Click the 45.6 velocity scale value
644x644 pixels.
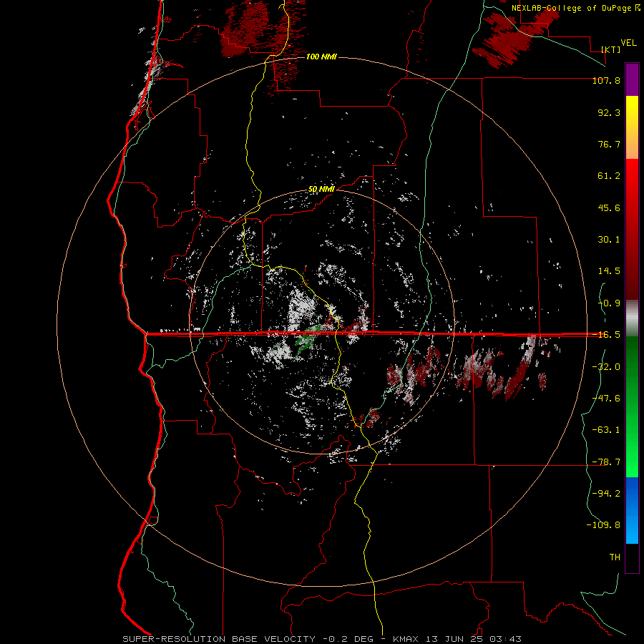tap(609, 208)
